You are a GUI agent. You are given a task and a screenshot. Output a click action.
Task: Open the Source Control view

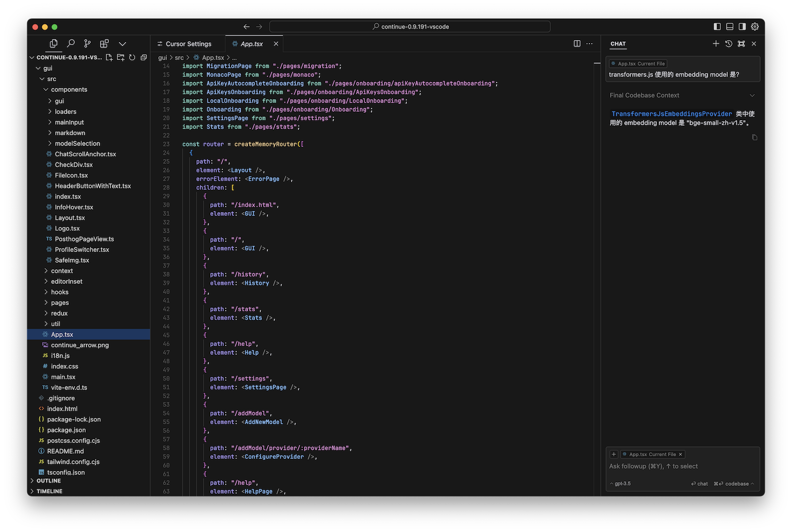click(x=88, y=44)
